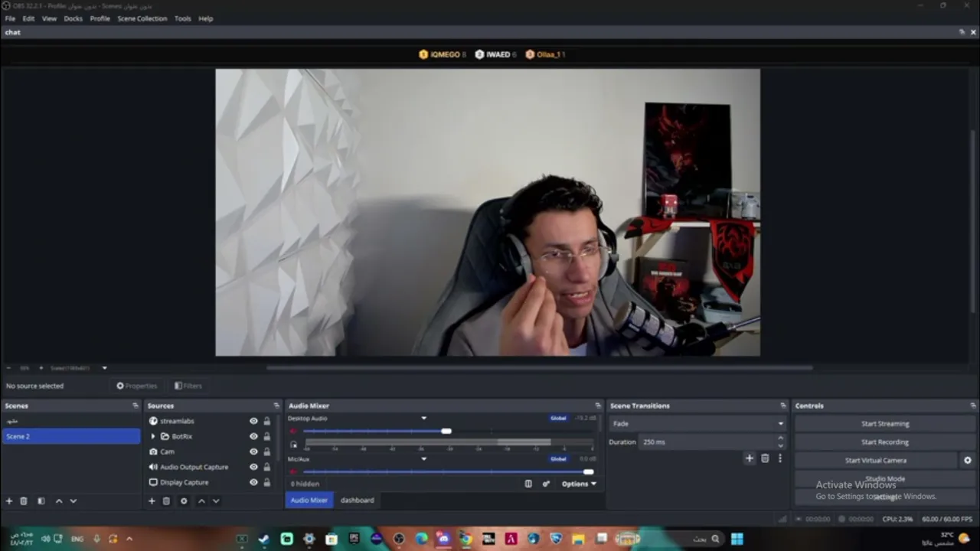Undock the Audio Mixer panel icon

(598, 406)
